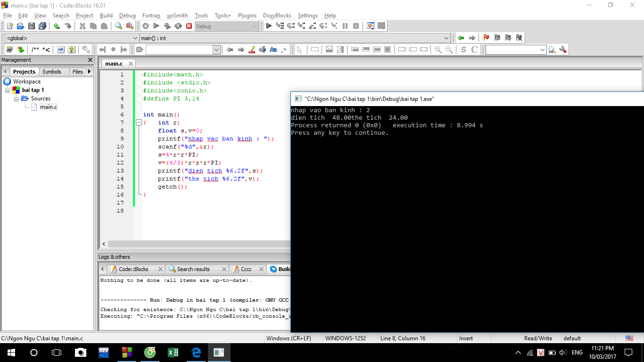This screenshot has width=644, height=362.
Task: Open Excel from the Windows taskbar
Action: point(173,353)
